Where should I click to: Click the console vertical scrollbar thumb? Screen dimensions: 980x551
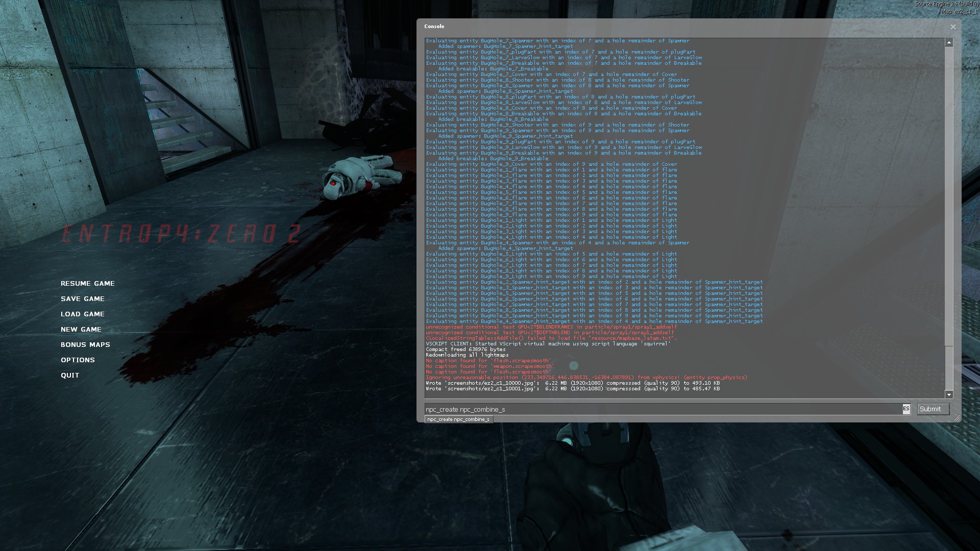(949, 367)
